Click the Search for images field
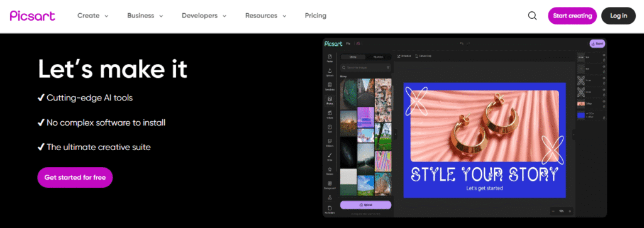This screenshot has width=644, height=228. point(365,67)
